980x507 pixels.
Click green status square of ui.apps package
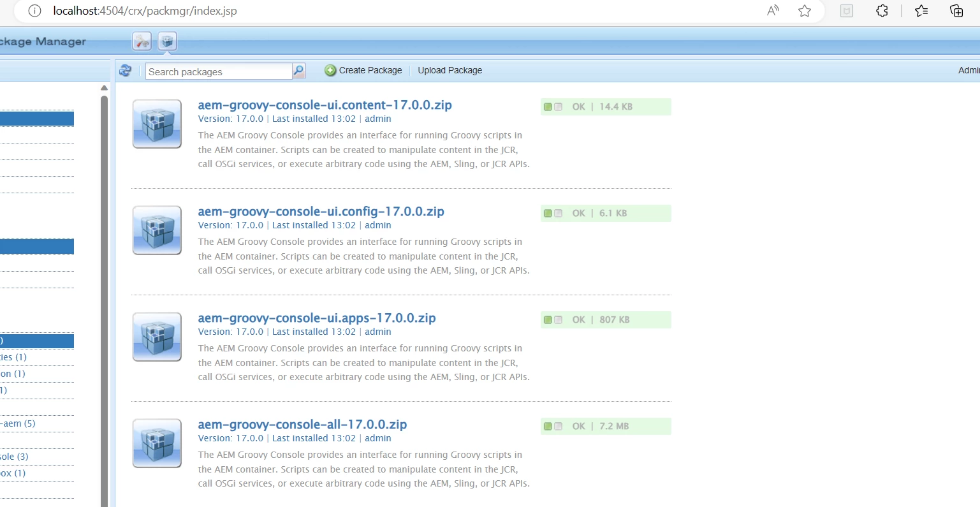coord(548,320)
